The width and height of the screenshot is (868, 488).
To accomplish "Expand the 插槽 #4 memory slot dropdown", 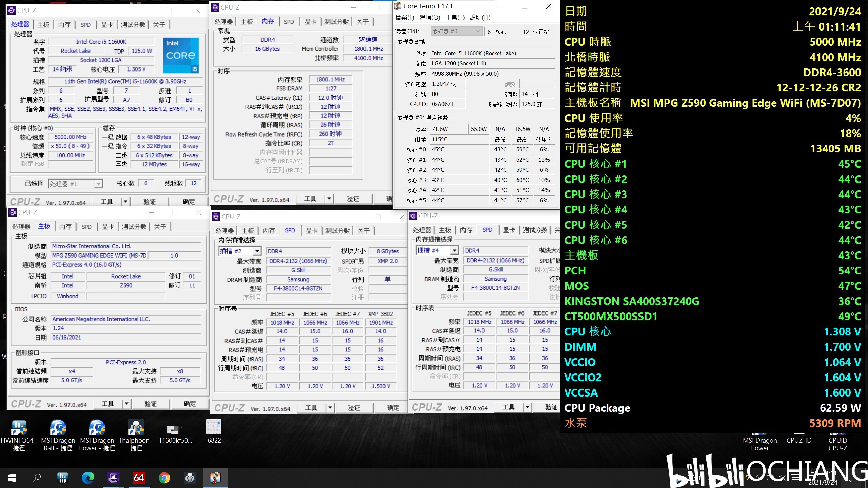I will click(455, 250).
